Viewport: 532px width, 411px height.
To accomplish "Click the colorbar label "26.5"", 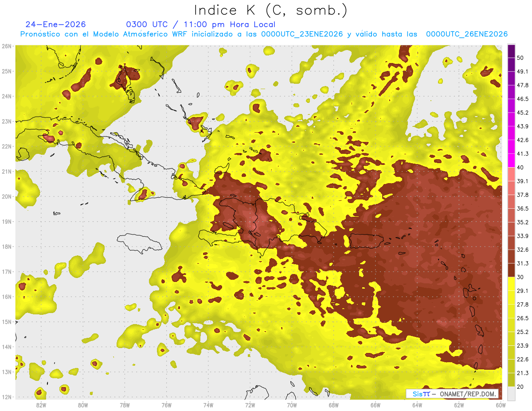I will [523, 318].
